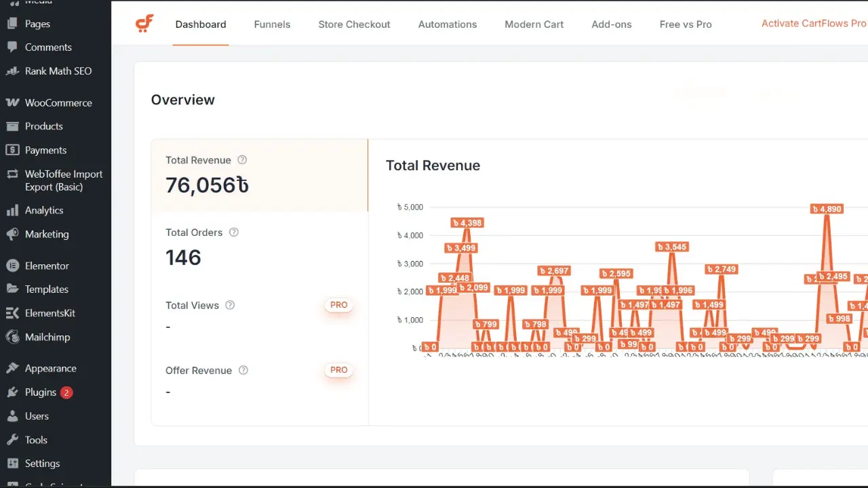
Task: Go to the Modern Cart tab
Action: point(534,24)
